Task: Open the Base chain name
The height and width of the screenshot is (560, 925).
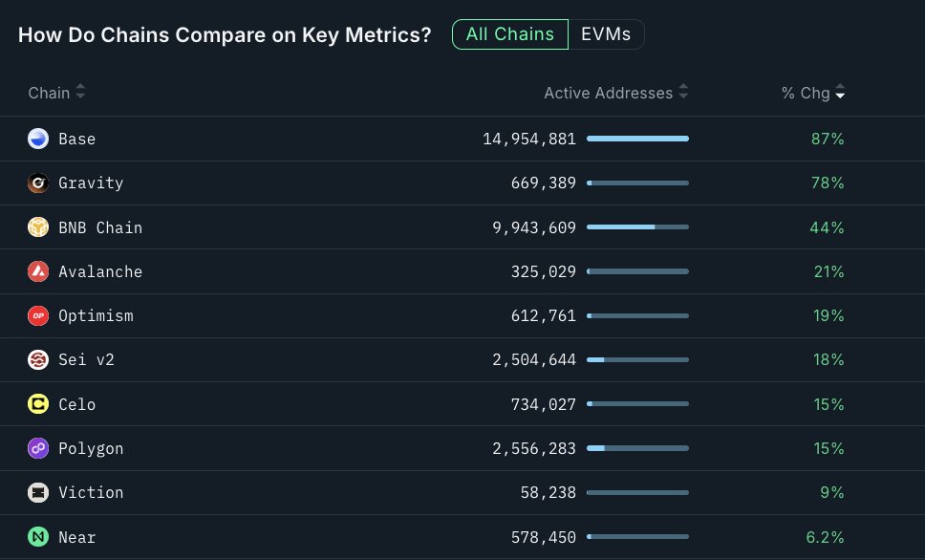Action: [76, 139]
